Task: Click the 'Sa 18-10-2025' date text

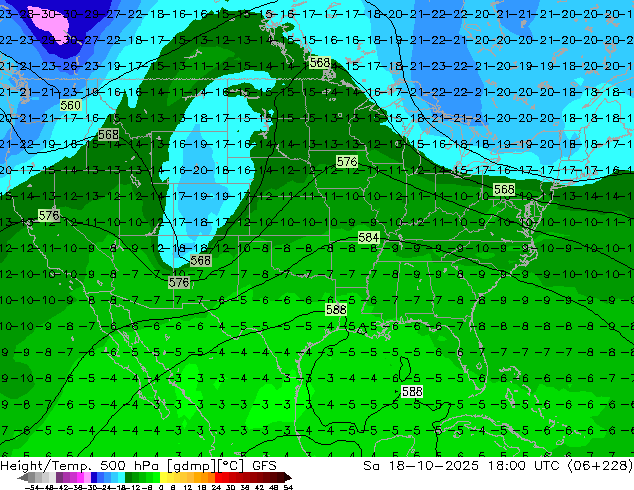Action: 421,466
